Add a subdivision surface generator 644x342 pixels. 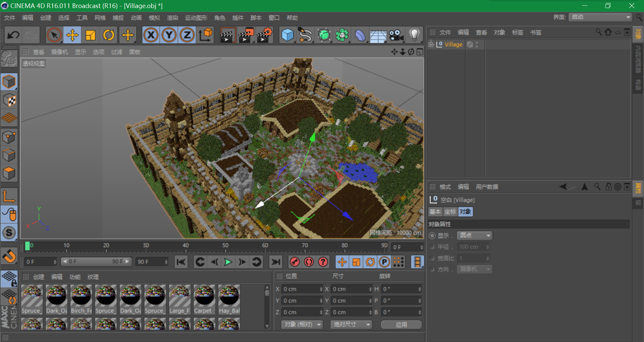tap(324, 35)
